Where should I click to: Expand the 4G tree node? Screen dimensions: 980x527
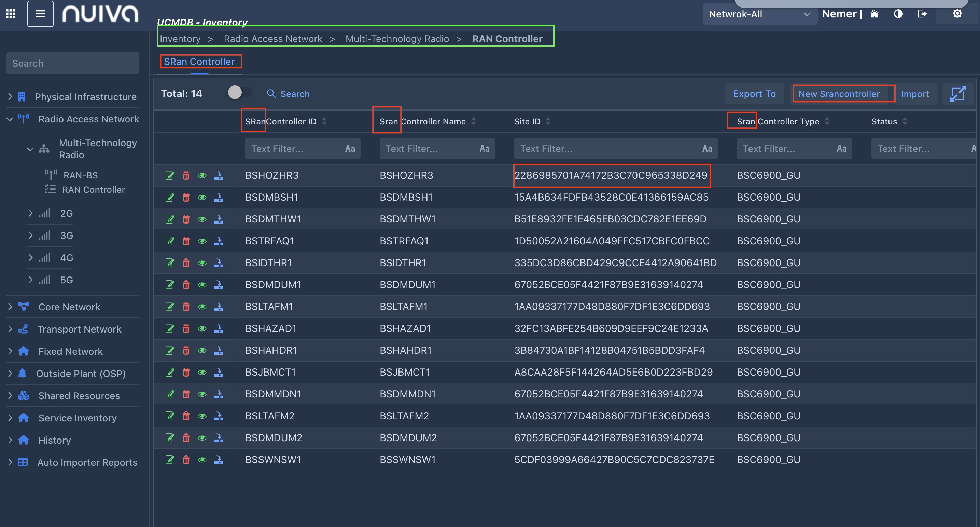pos(30,258)
